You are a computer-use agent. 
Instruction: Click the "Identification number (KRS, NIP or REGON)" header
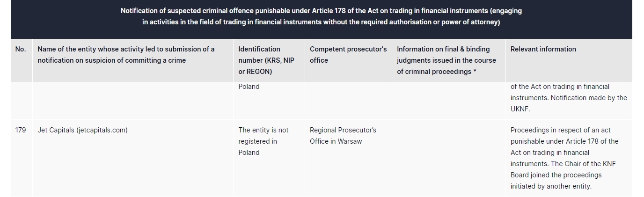pyautogui.click(x=266, y=60)
